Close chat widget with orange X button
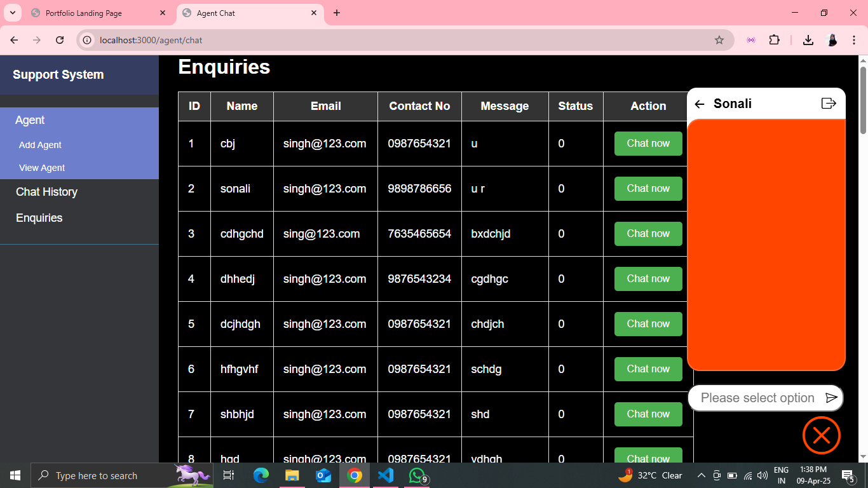Viewport: 868px width, 488px height. coord(821,435)
